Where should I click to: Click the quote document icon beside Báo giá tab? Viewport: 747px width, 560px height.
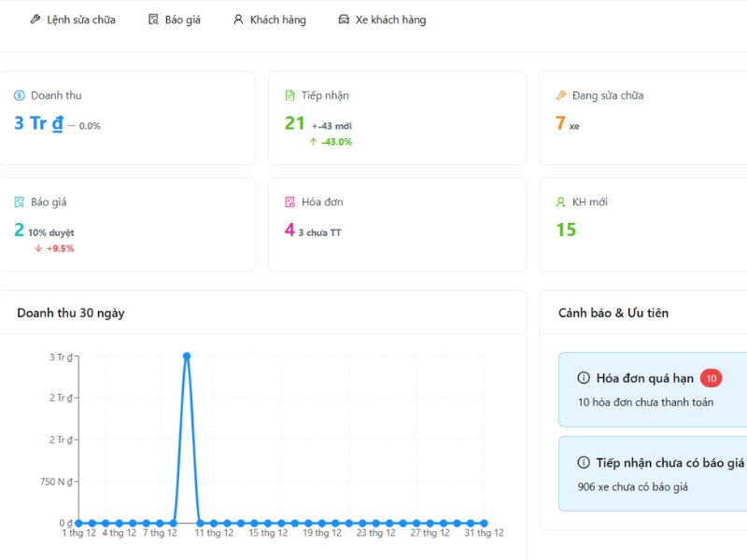pyautogui.click(x=153, y=20)
